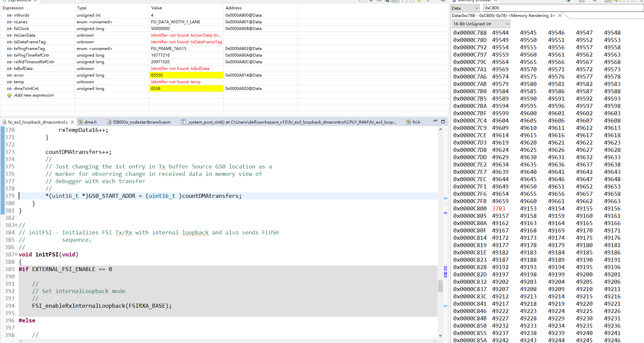Click the editor scroll-up arrow
Image resolution: width=644 pixels, height=343 pixels.
(440, 129)
